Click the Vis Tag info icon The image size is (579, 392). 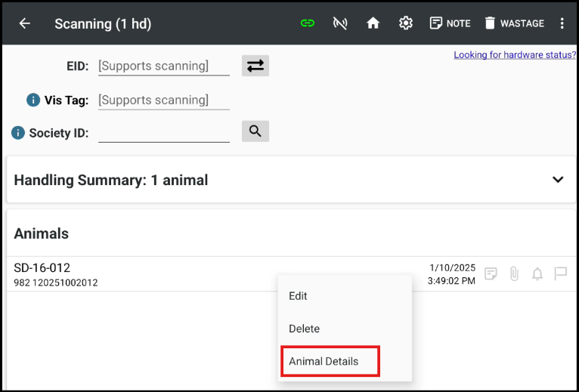(x=33, y=100)
